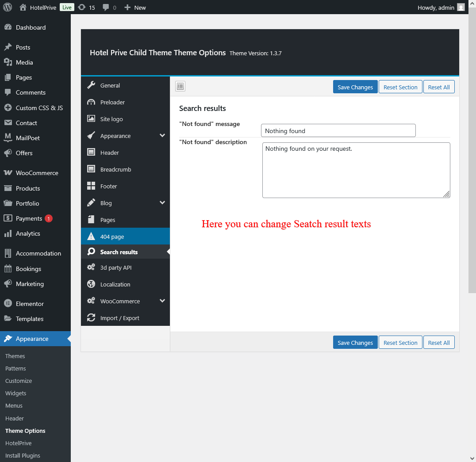Click the "Not found" description textarea
This screenshot has width=476, height=462.
tap(356, 170)
